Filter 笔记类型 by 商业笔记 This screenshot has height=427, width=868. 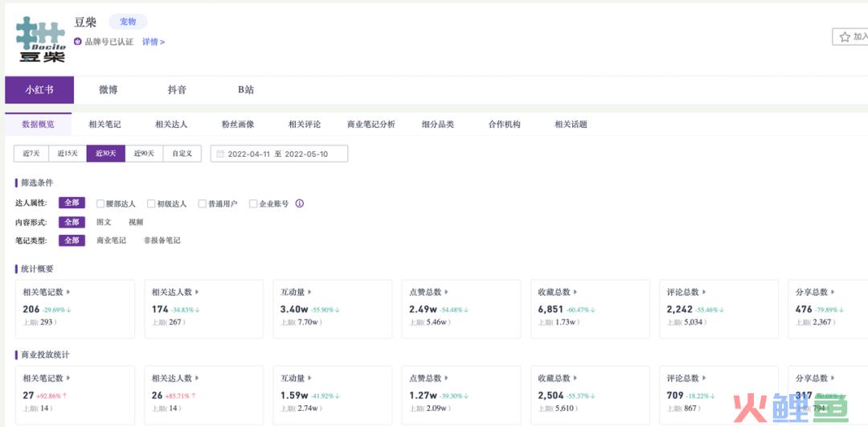[111, 240]
